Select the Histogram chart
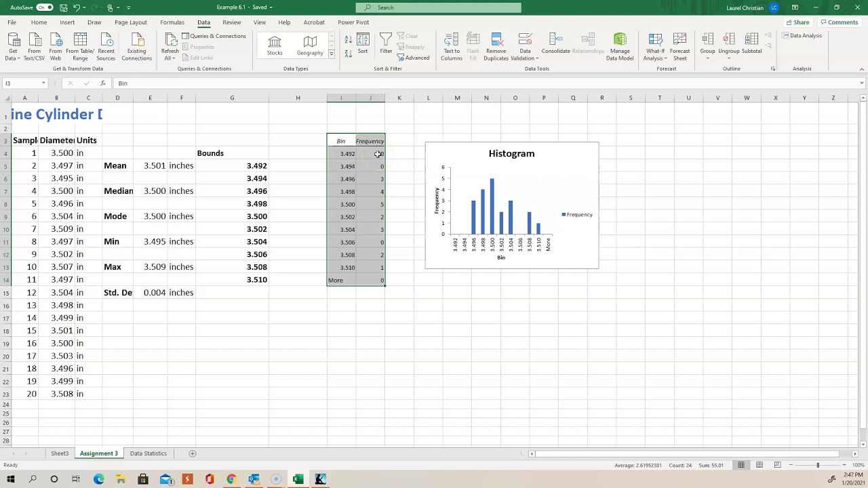Image resolution: width=868 pixels, height=488 pixels. [x=512, y=205]
